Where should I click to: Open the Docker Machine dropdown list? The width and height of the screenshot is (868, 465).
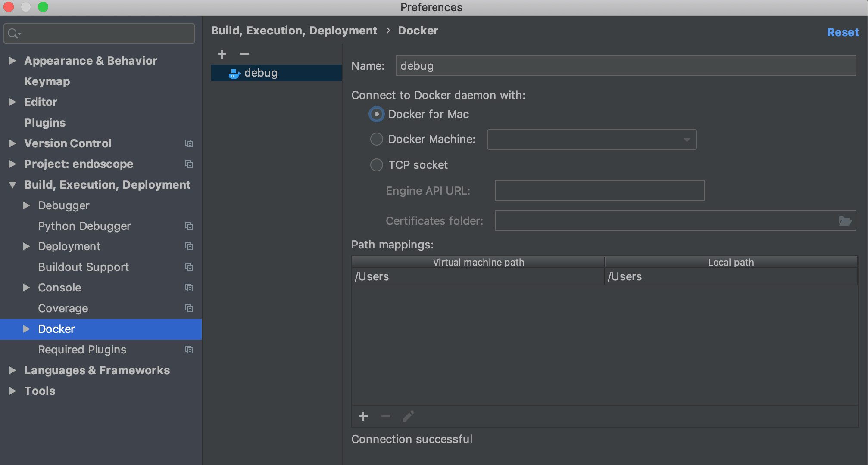pos(687,139)
